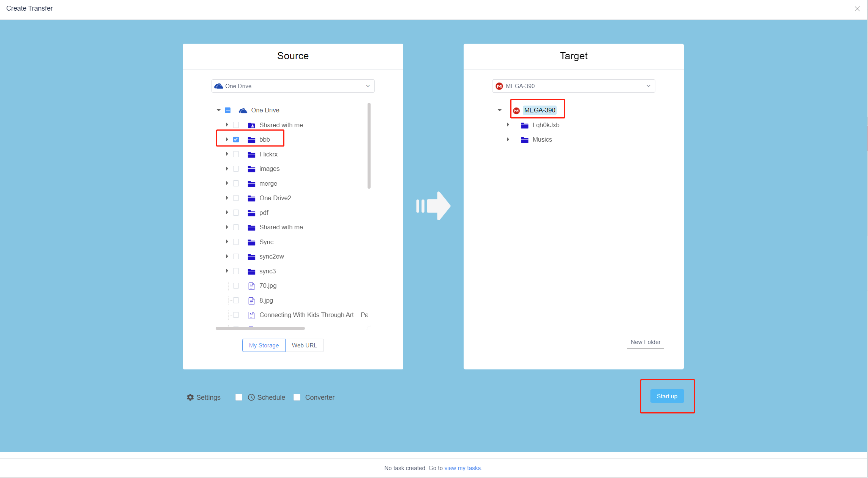Toggle the Converter checkbox on
Image resolution: width=868 pixels, height=478 pixels.
(297, 398)
